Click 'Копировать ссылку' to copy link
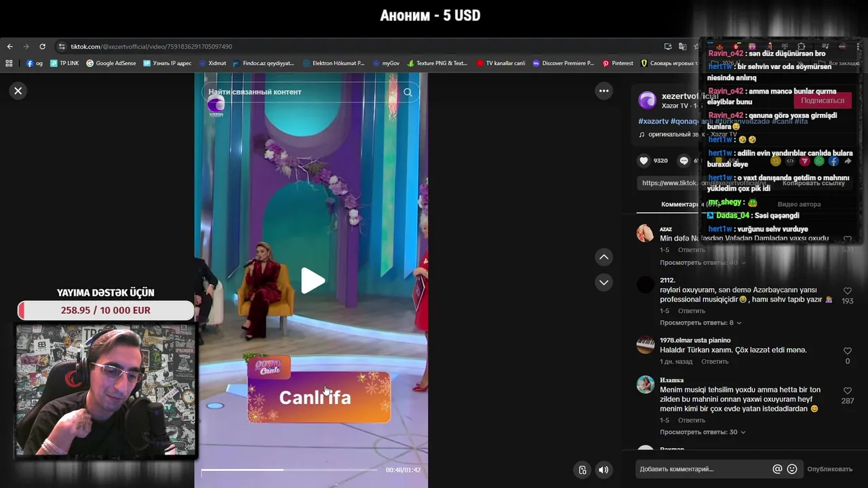868x488 pixels. point(813,183)
